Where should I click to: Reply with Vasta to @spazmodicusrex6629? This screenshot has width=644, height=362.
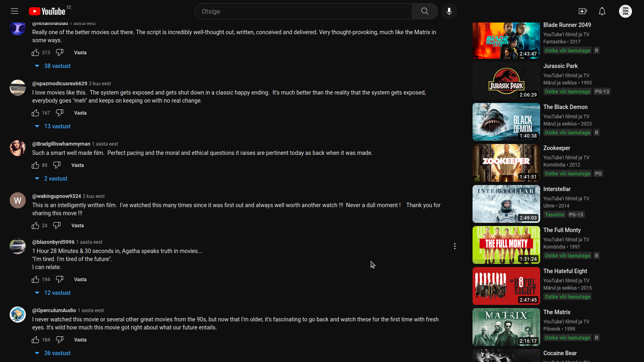click(80, 113)
